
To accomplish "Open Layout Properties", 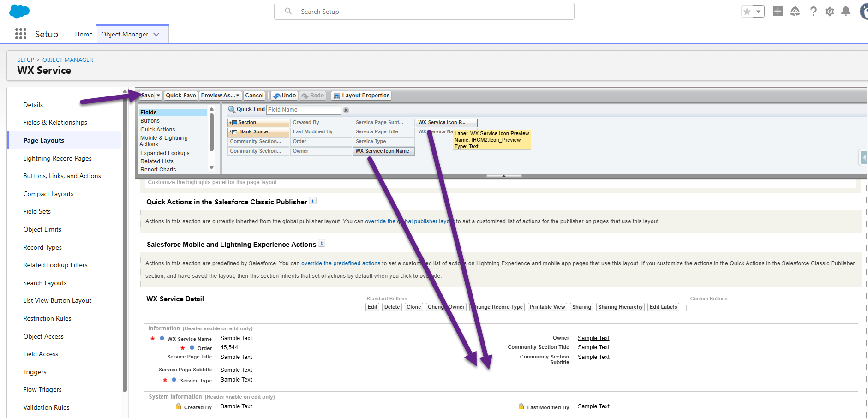I will 361,96.
